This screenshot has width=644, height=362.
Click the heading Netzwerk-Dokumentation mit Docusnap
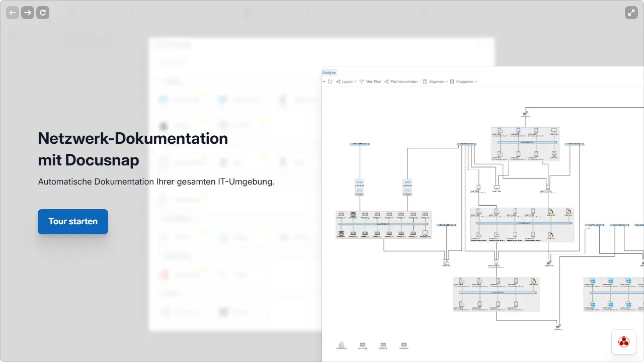pos(133,149)
